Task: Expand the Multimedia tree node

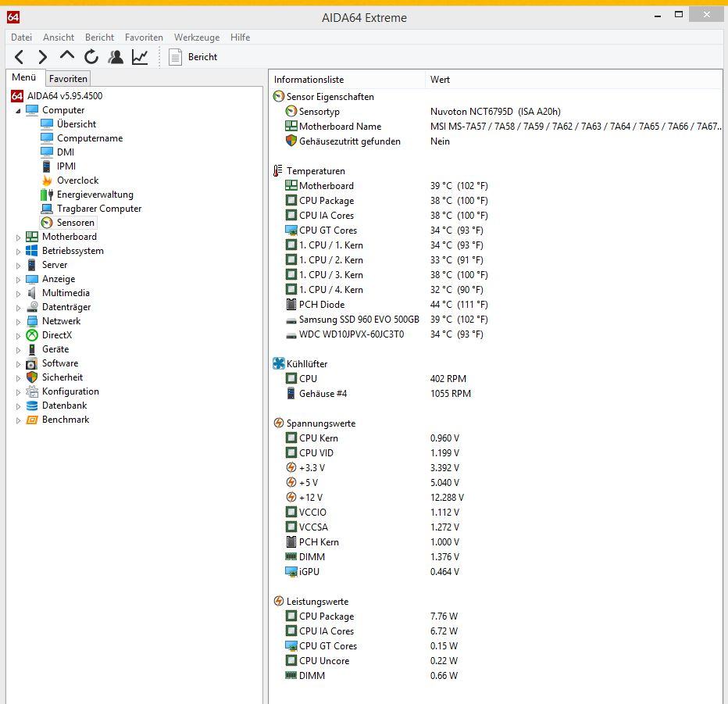Action: [x=18, y=294]
